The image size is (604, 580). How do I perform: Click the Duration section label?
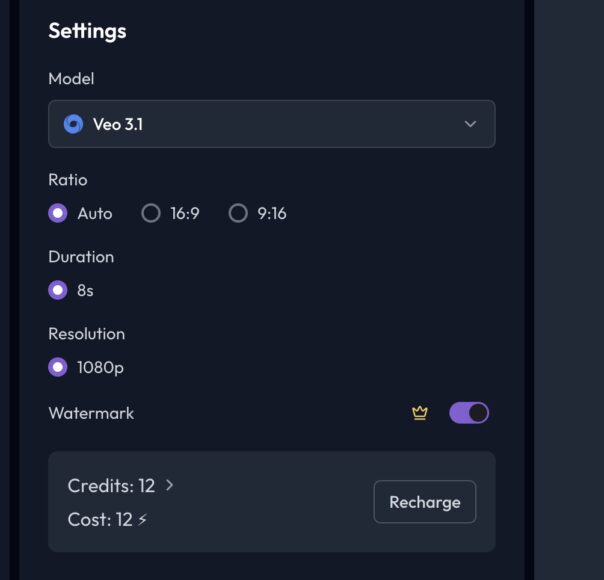pyautogui.click(x=81, y=257)
